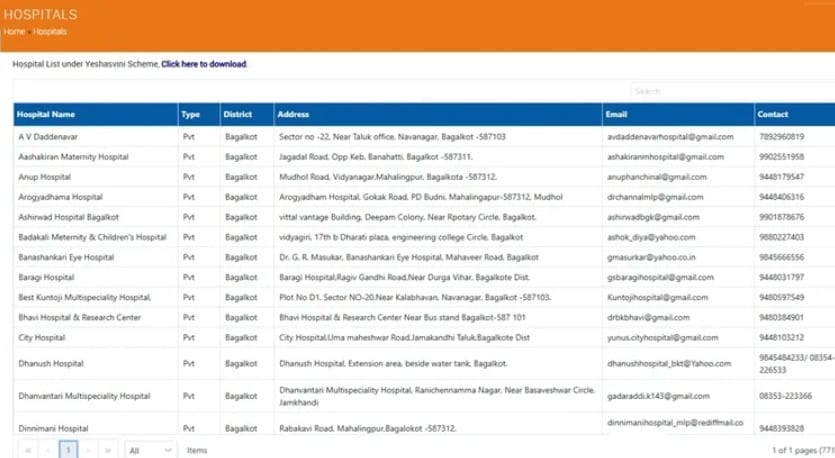Click contact number 08353-223366

coord(785,396)
